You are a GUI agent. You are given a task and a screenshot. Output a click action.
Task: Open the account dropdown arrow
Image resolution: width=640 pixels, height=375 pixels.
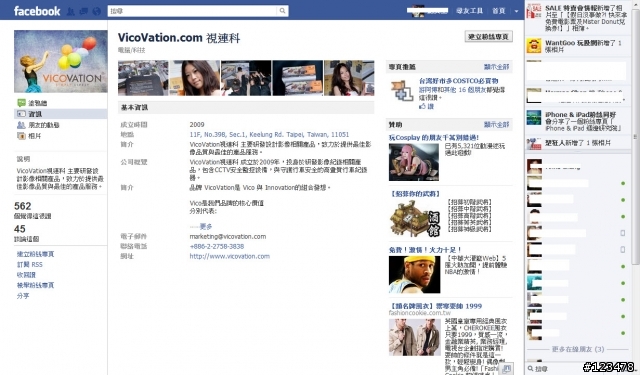pos(516,11)
